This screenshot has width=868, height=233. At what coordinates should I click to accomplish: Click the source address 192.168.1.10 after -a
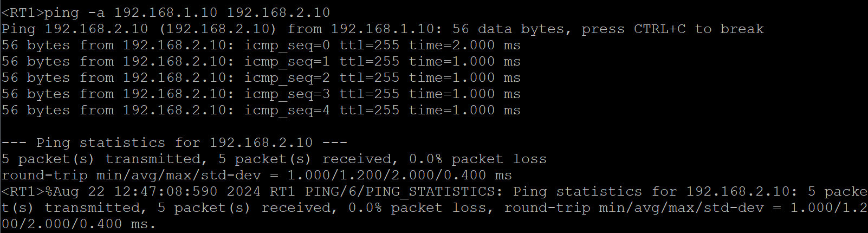click(x=165, y=12)
